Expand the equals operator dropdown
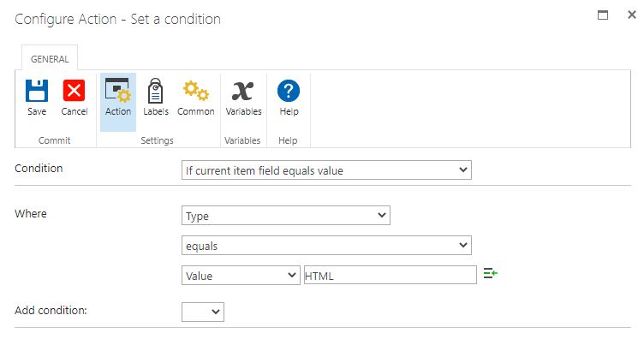This screenshot has height=339, width=644. (x=326, y=246)
